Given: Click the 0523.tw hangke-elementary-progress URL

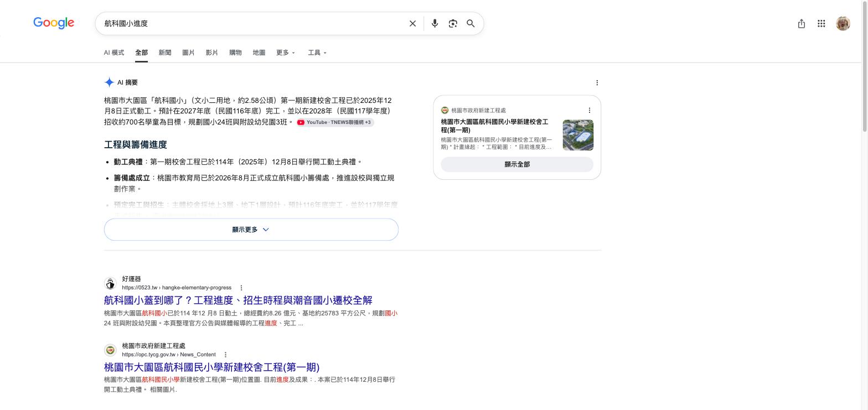Looking at the screenshot, I should 177,288.
